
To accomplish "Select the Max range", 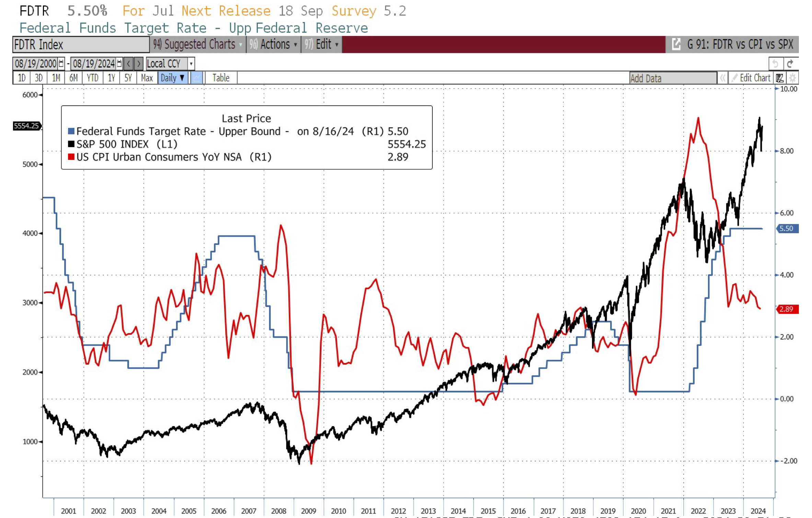I will point(147,78).
